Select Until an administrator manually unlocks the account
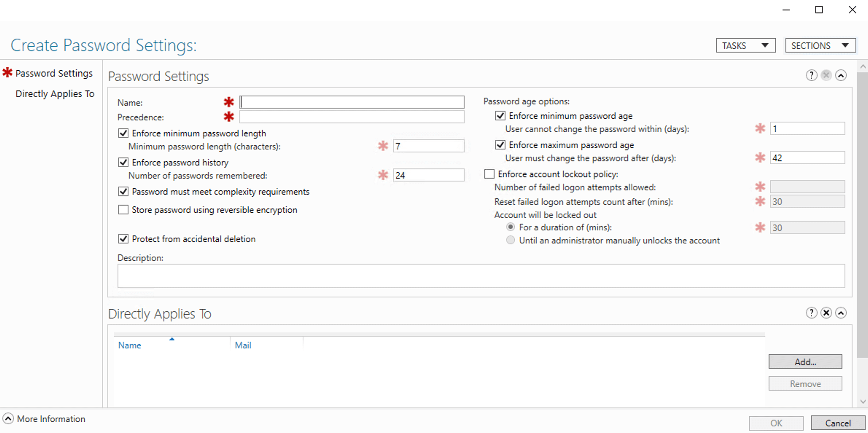 511,240
